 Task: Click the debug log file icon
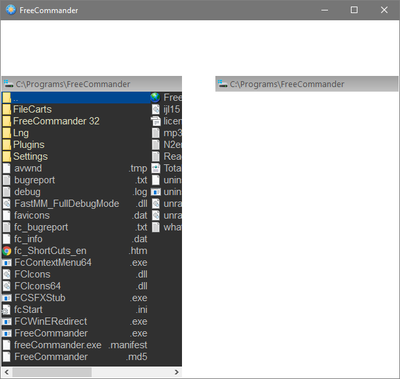7,192
